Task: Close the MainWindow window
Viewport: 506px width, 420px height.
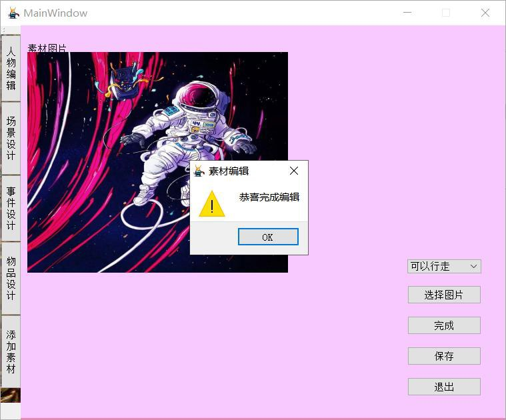Action: pyautogui.click(x=485, y=13)
